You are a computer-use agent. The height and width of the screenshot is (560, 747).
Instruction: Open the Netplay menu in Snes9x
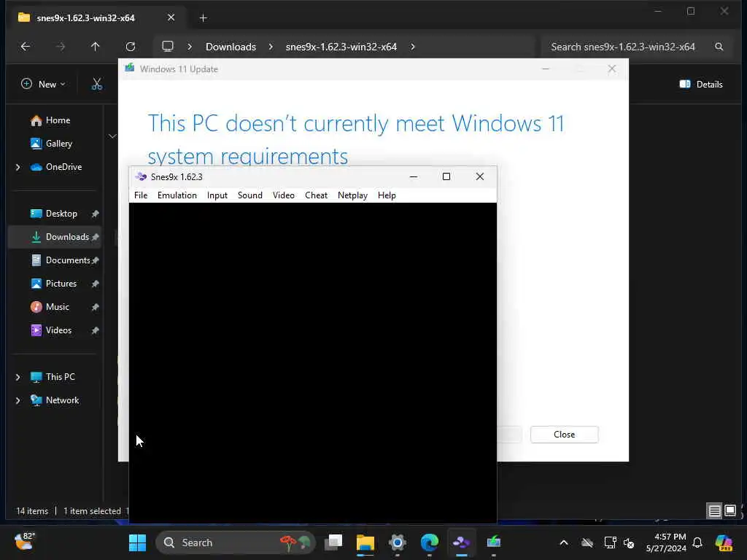(352, 195)
